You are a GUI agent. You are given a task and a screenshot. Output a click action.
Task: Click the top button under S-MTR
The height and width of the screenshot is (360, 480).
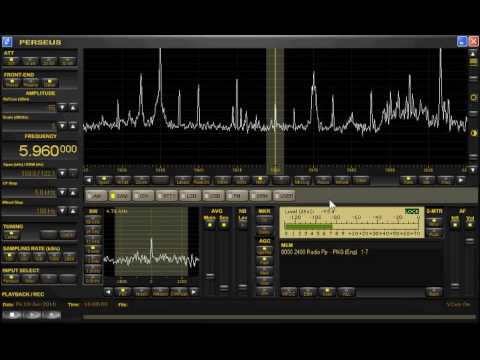[434, 221]
